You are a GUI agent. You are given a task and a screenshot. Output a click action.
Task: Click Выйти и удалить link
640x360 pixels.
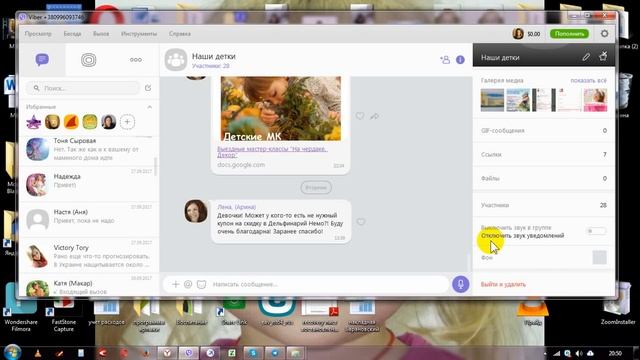(503, 284)
